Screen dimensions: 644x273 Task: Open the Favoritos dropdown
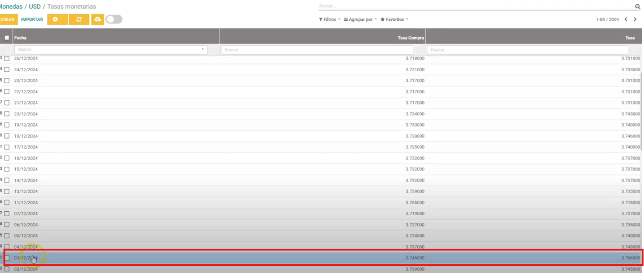point(394,19)
